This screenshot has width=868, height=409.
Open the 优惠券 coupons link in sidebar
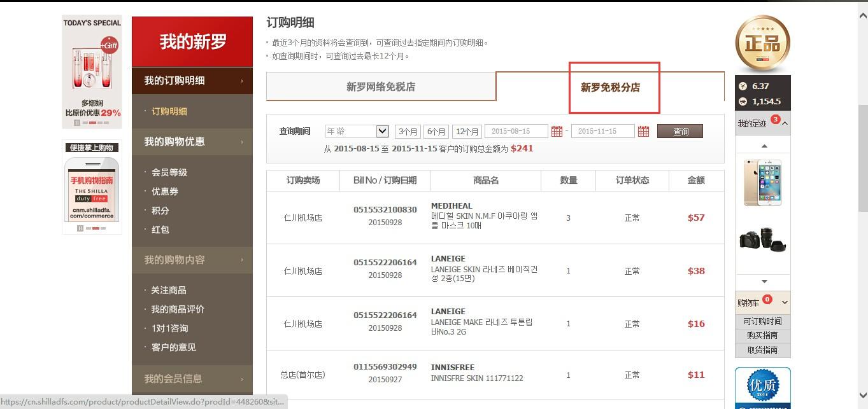point(164,191)
